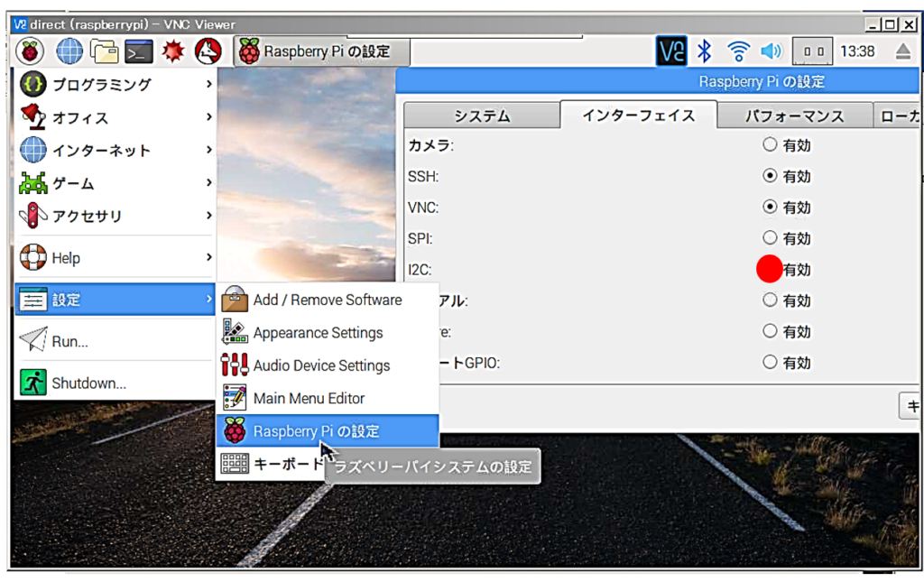Click the Add / Remove Software package icon
Screen dimensions: 924x582
235,300
